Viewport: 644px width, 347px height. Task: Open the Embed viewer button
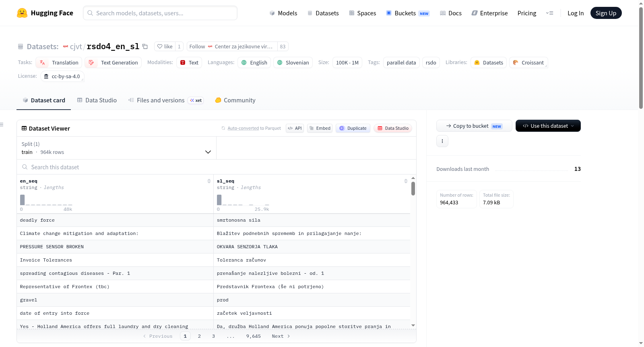click(x=320, y=128)
